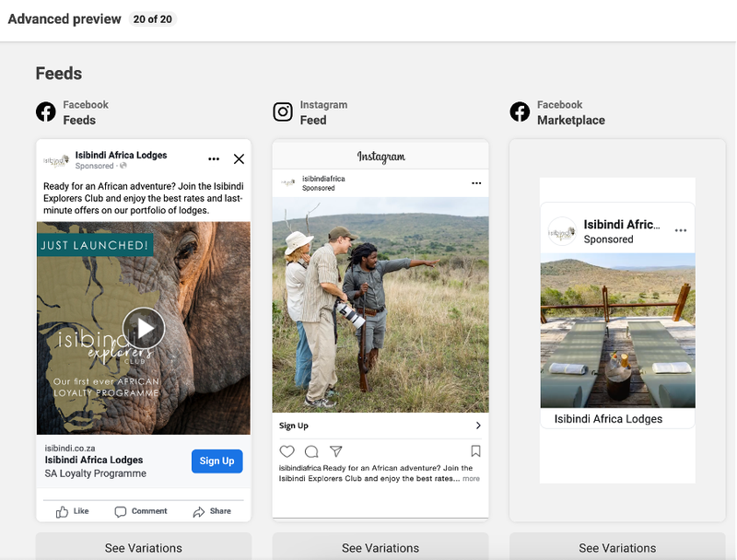Open the three-dot menu on the Facebook ad
This screenshot has width=737, height=560.
click(x=215, y=158)
